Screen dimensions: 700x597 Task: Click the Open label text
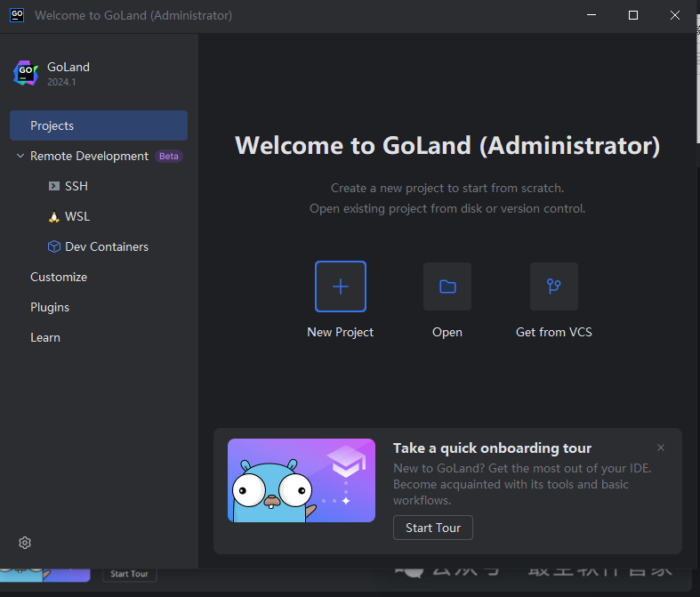[447, 332]
